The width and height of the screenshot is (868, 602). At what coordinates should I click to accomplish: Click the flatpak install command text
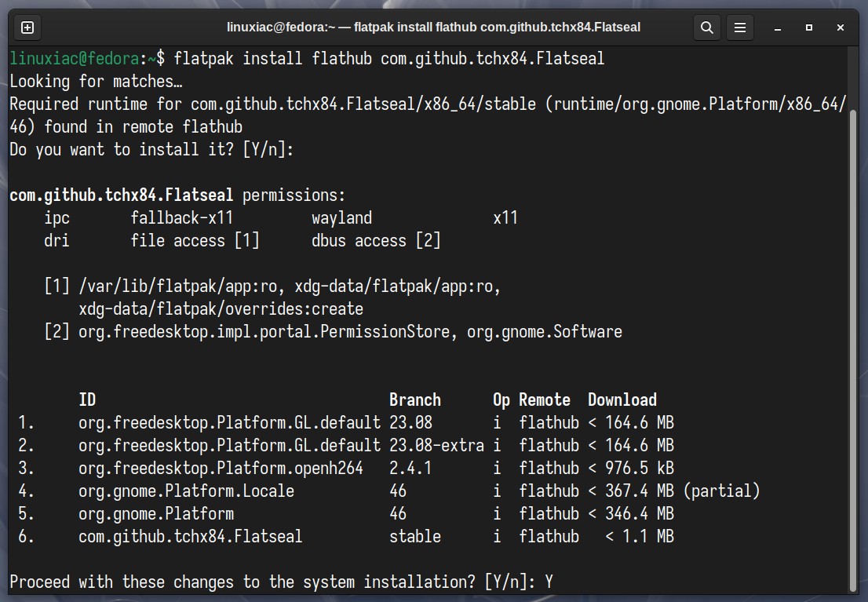[388, 58]
